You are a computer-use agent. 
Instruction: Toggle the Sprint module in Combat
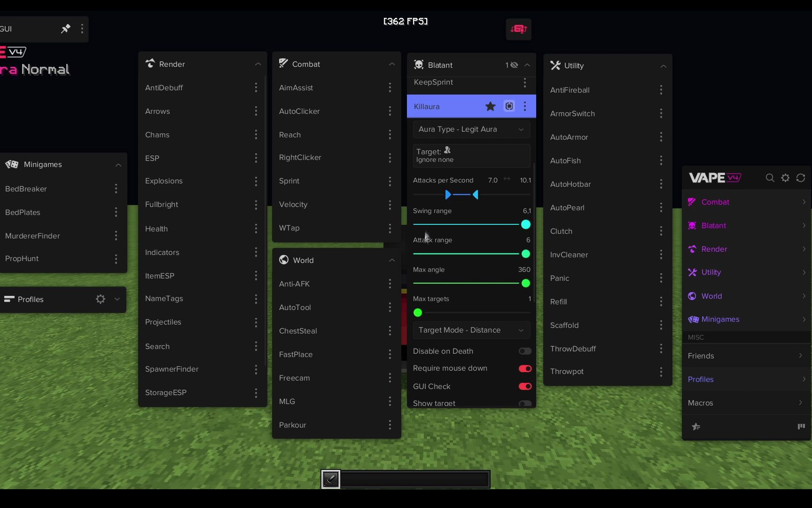tap(289, 181)
